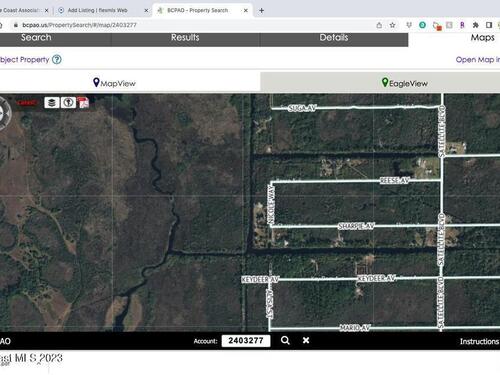Screen dimensions: 500x375
Task: Click the SUGA AV street label
Action: (302, 108)
